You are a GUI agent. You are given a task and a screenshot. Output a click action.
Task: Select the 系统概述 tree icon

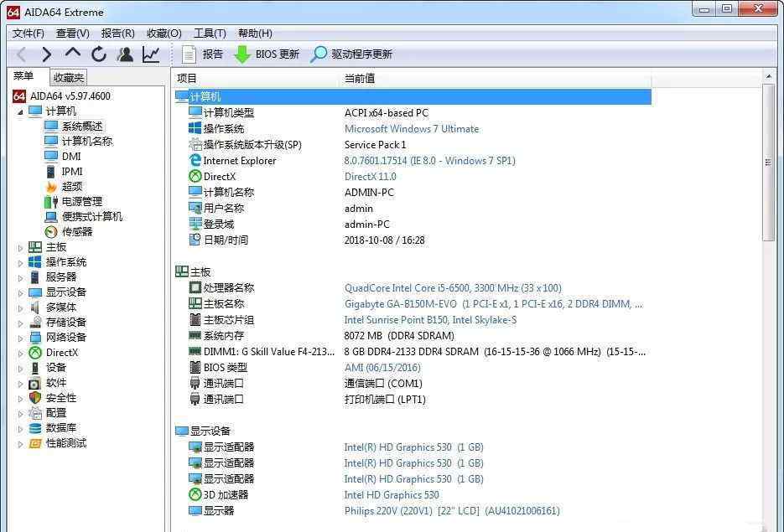(x=51, y=126)
